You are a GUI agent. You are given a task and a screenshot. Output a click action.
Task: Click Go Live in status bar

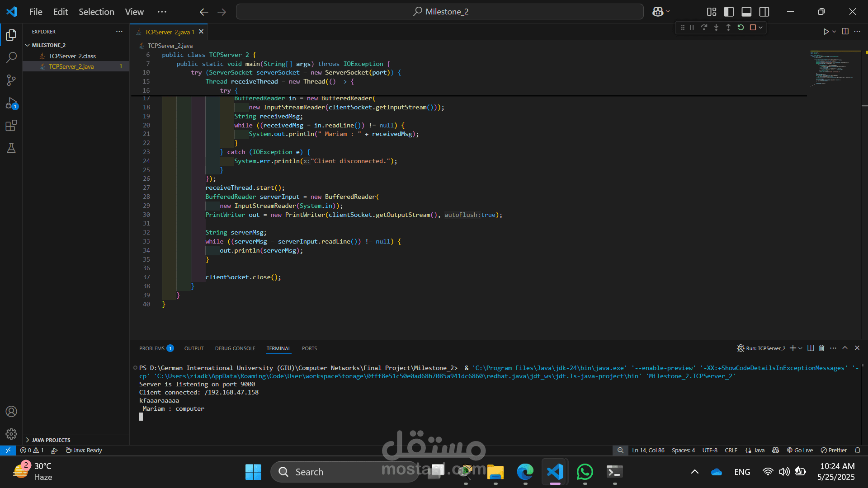800,450
